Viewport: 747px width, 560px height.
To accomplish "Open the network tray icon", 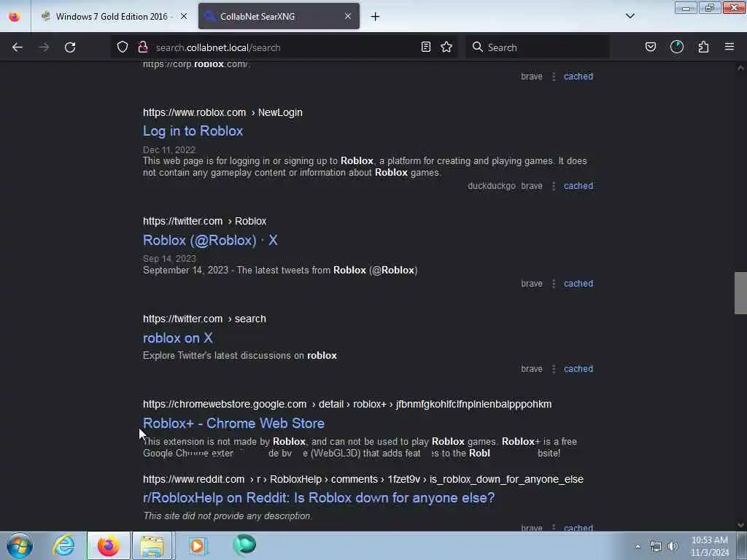I will 656,546.
